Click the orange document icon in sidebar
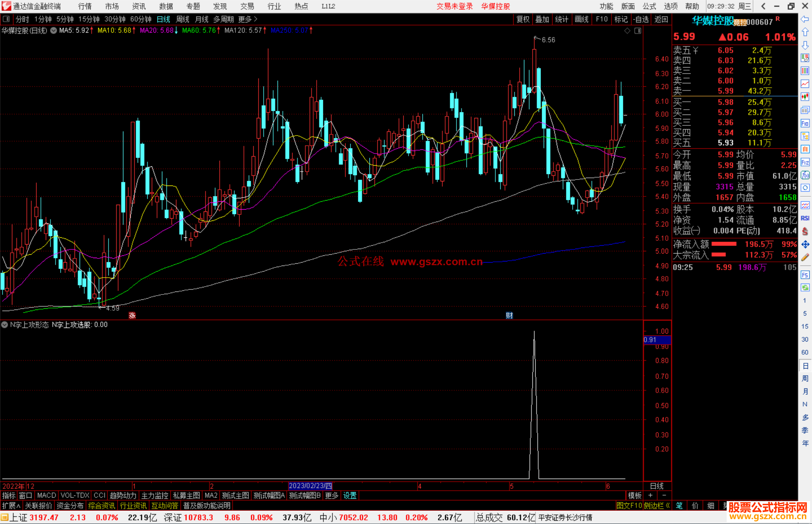This screenshot has height=524, width=812. [805, 149]
